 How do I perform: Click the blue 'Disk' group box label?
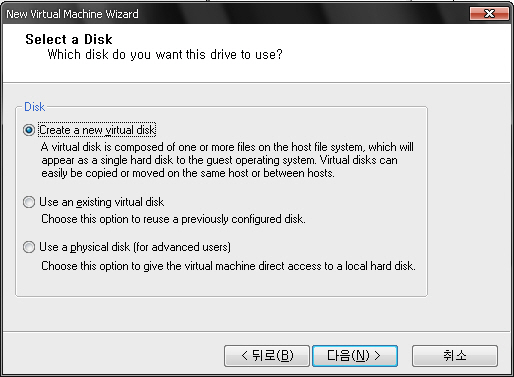tap(34, 107)
